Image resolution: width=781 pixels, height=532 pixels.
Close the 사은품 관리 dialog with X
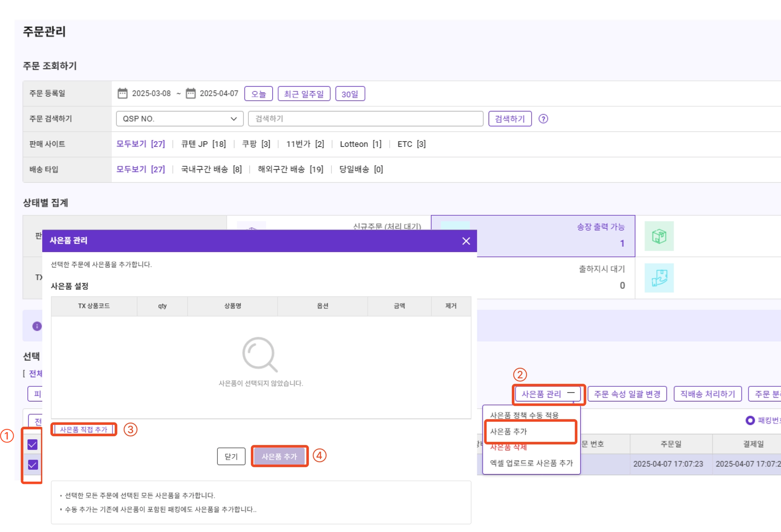(466, 241)
